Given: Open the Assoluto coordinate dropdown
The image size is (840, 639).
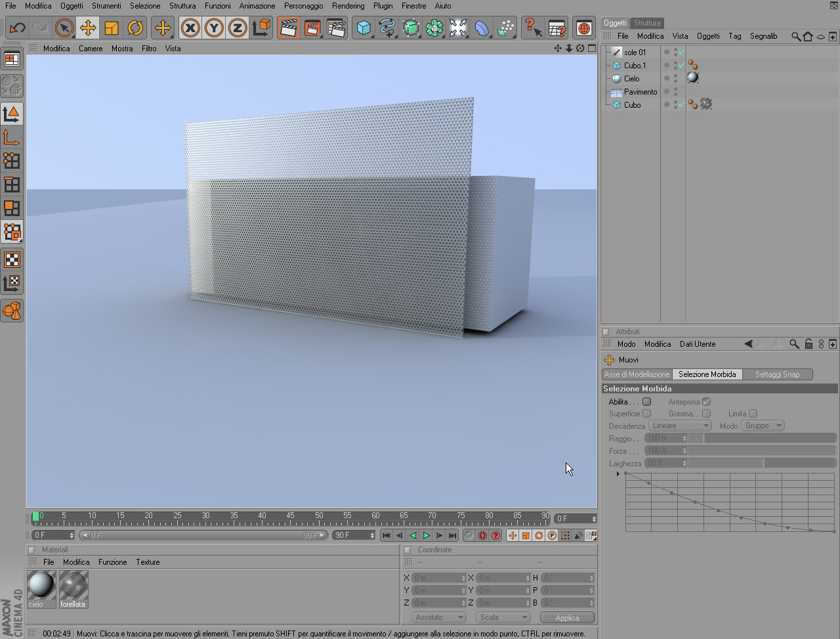Looking at the screenshot, I should pyautogui.click(x=439, y=617).
